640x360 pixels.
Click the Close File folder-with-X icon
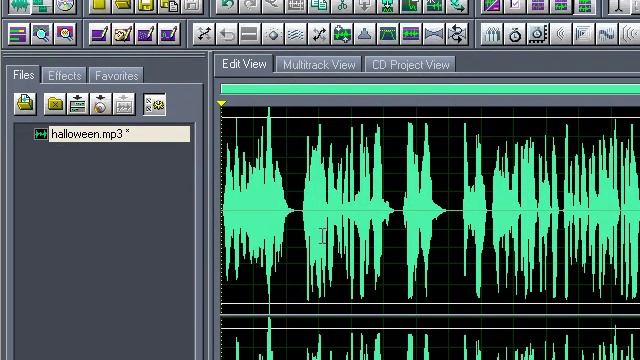pyautogui.click(x=55, y=104)
